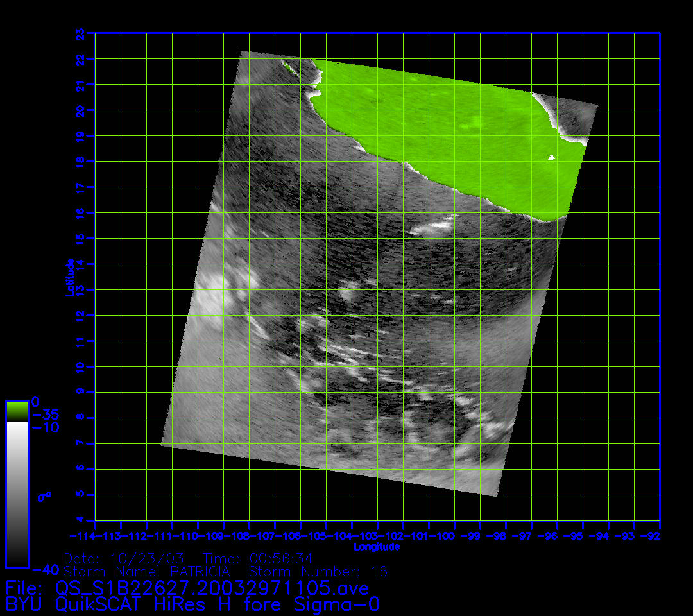Click the green swatch atop the color bar
This screenshot has width=693, height=616.
(x=17, y=411)
